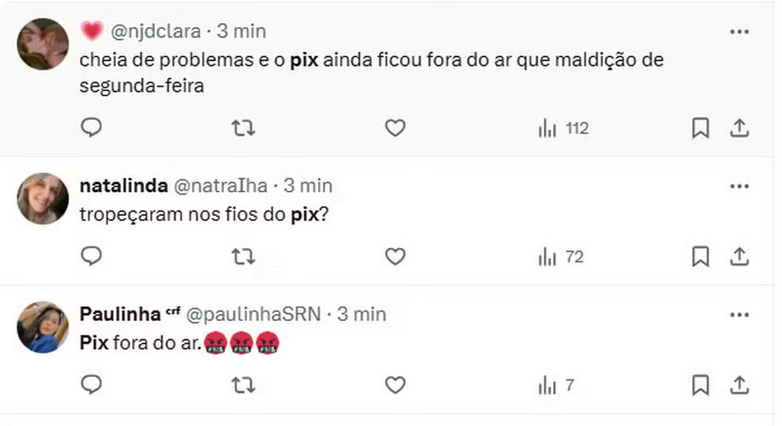Retweet the @njdclara segunda-feira post

243,127
